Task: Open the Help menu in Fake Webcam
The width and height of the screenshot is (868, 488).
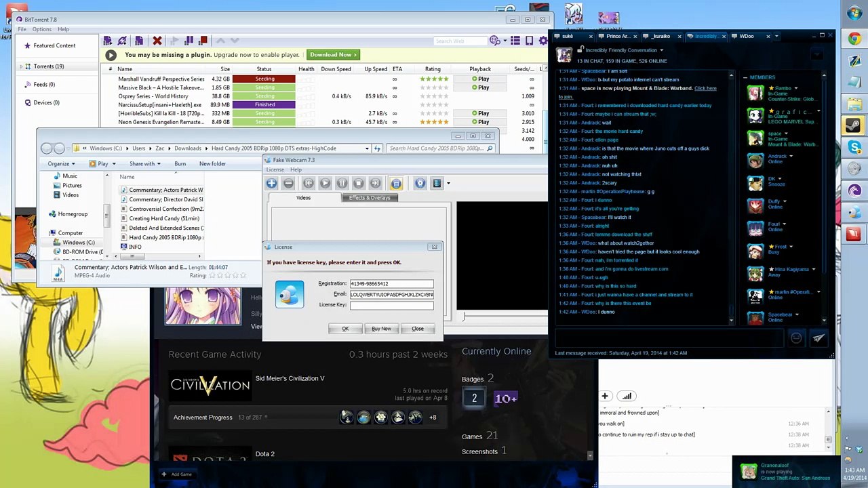Action: click(296, 169)
